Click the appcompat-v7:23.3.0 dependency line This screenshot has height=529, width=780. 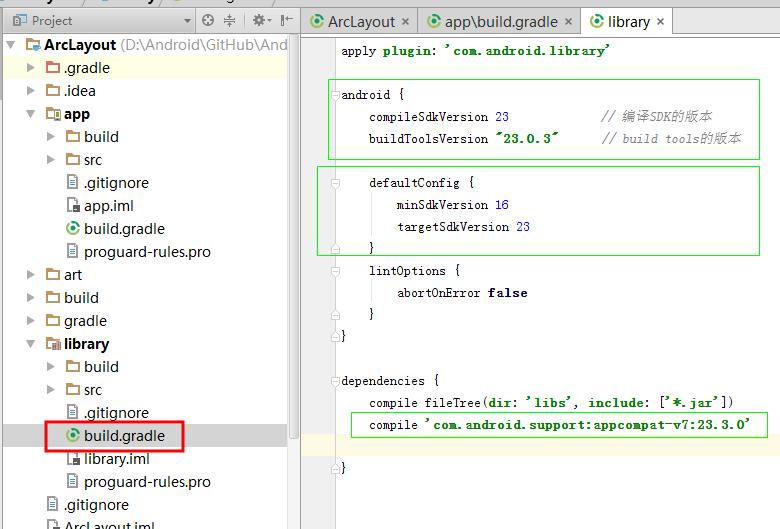560,425
